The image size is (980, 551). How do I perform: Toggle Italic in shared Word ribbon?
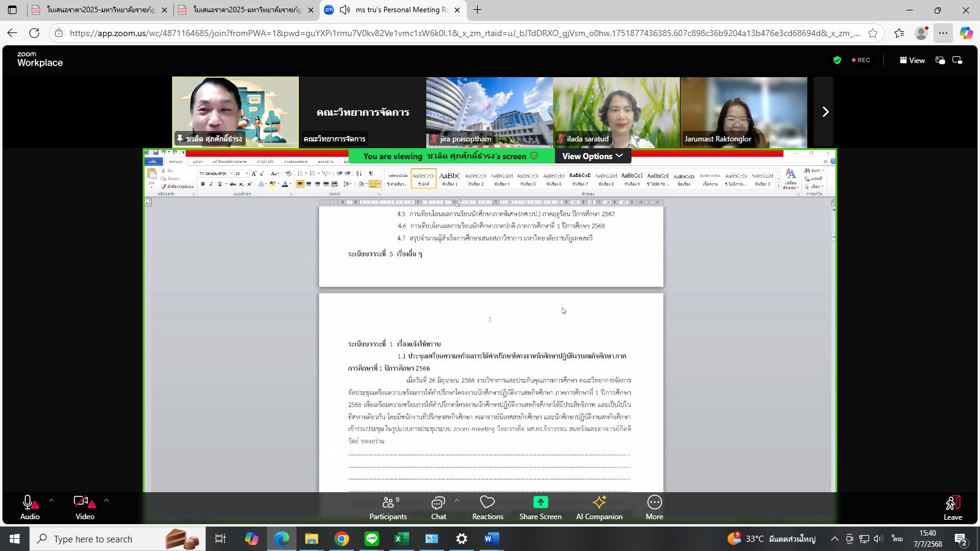click(211, 184)
